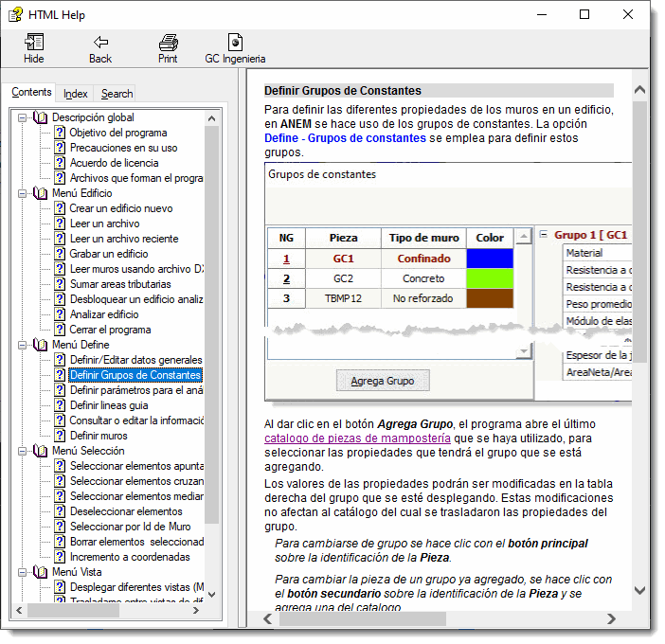This screenshot has width=665, height=644.
Task: Click the Back arrow icon
Action: pos(100,43)
